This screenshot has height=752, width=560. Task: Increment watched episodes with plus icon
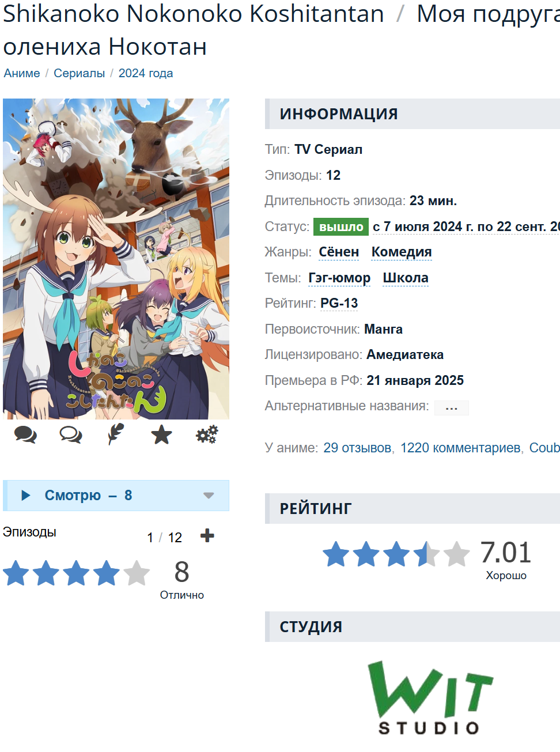tap(207, 536)
